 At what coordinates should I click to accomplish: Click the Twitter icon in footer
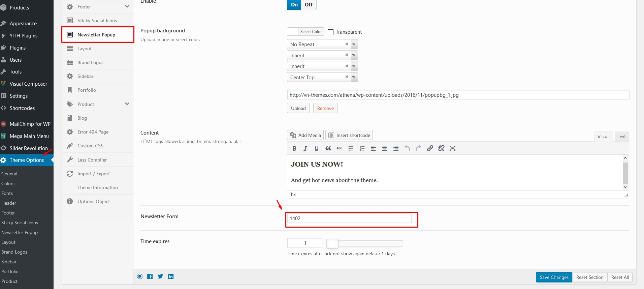coord(160,277)
